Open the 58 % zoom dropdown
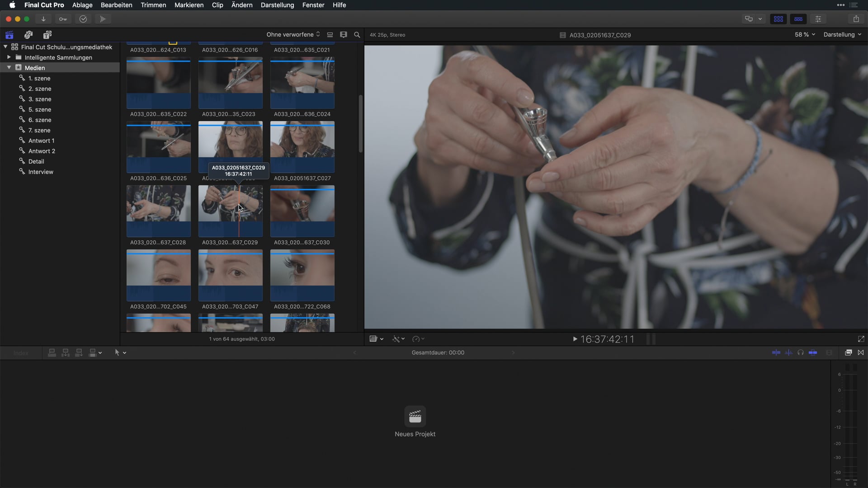 point(805,35)
